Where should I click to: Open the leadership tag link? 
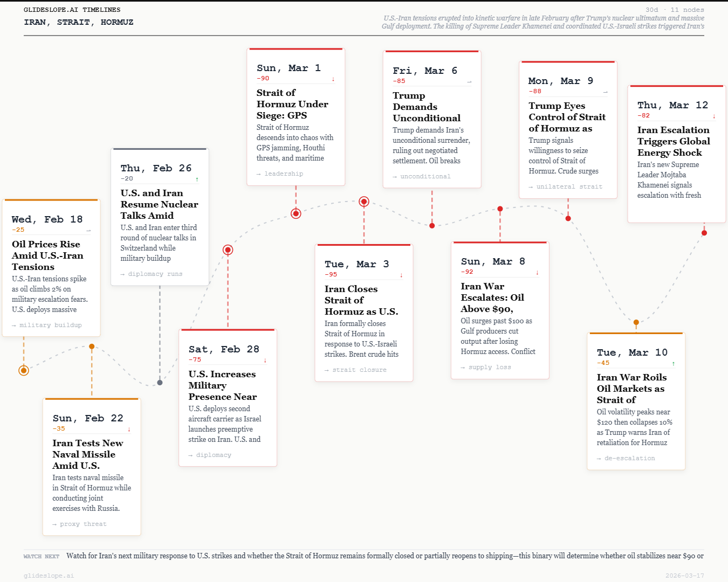pos(280,174)
